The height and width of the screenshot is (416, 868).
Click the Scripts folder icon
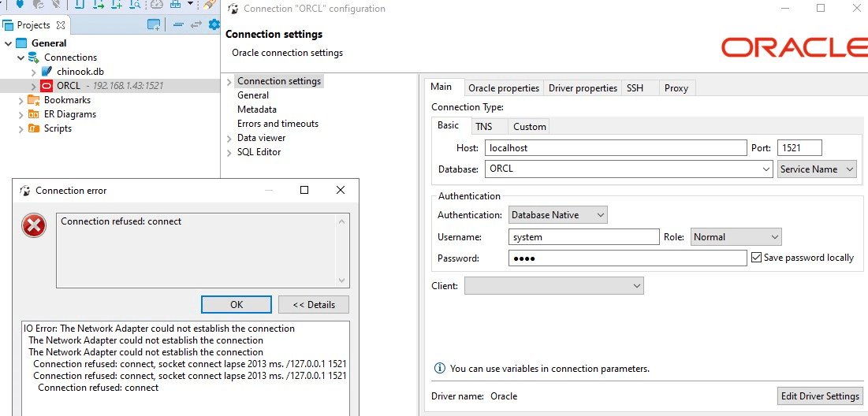[33, 128]
